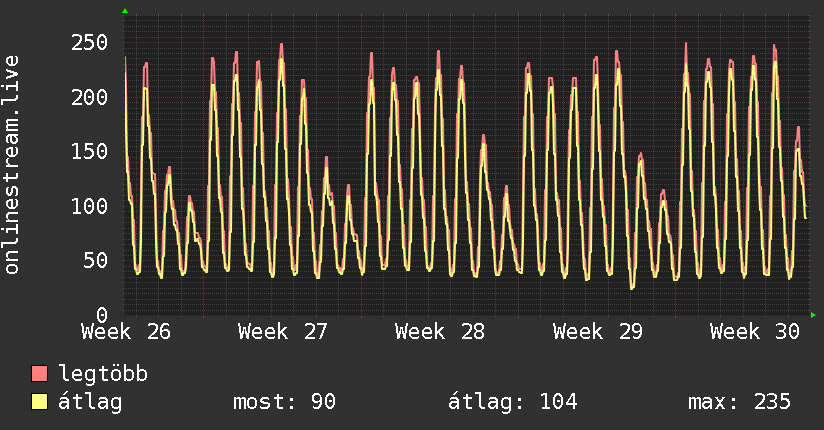The width and height of the screenshot is (824, 430).
Task: Select the Week 27 axis label
Action: pyautogui.click(x=283, y=332)
